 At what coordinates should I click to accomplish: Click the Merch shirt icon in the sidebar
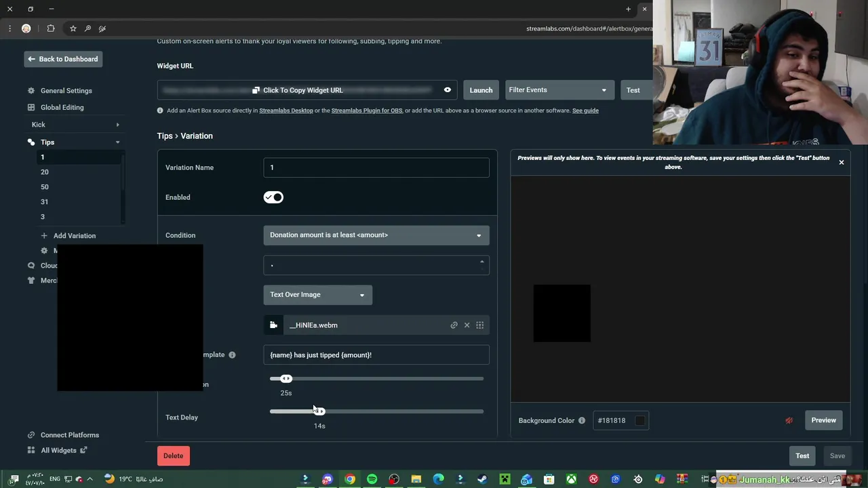tap(31, 281)
